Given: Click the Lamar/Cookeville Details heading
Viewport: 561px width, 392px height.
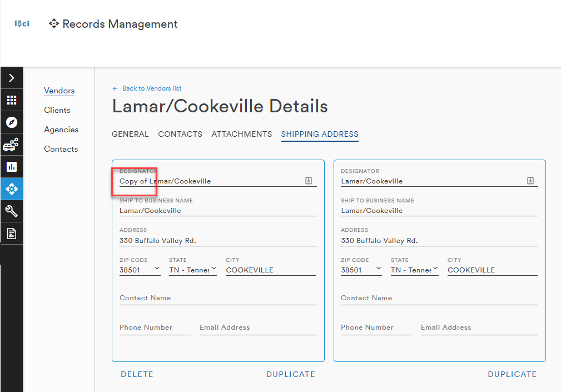Looking at the screenshot, I should point(220,106).
